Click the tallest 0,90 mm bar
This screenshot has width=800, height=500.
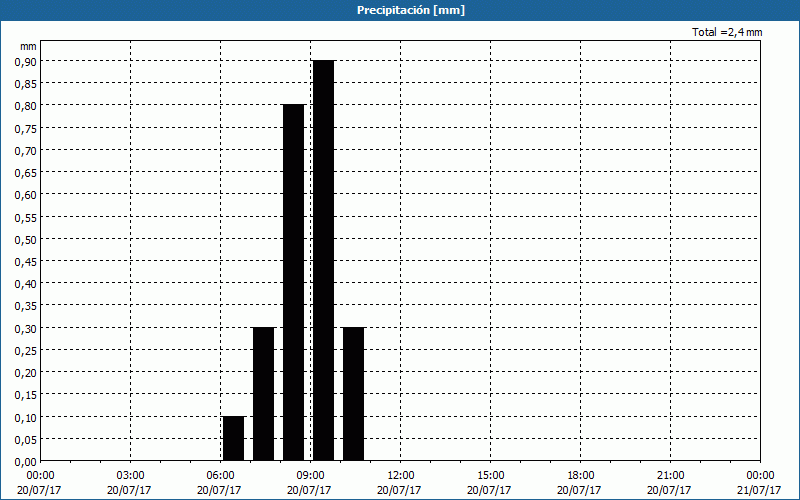(323, 261)
